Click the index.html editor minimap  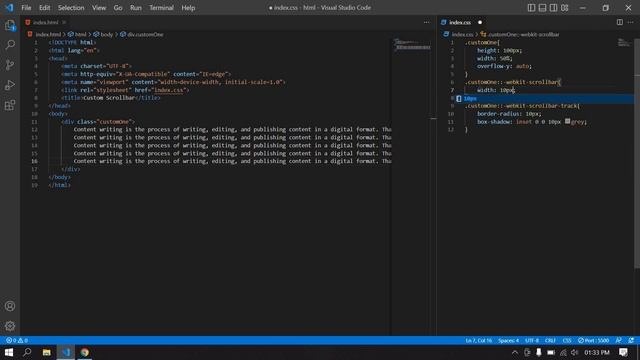pos(412,45)
